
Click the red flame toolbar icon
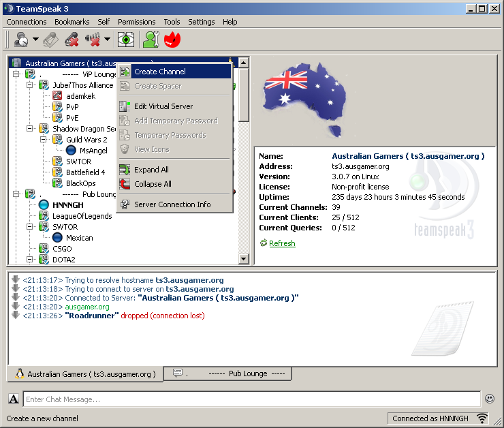(x=172, y=40)
